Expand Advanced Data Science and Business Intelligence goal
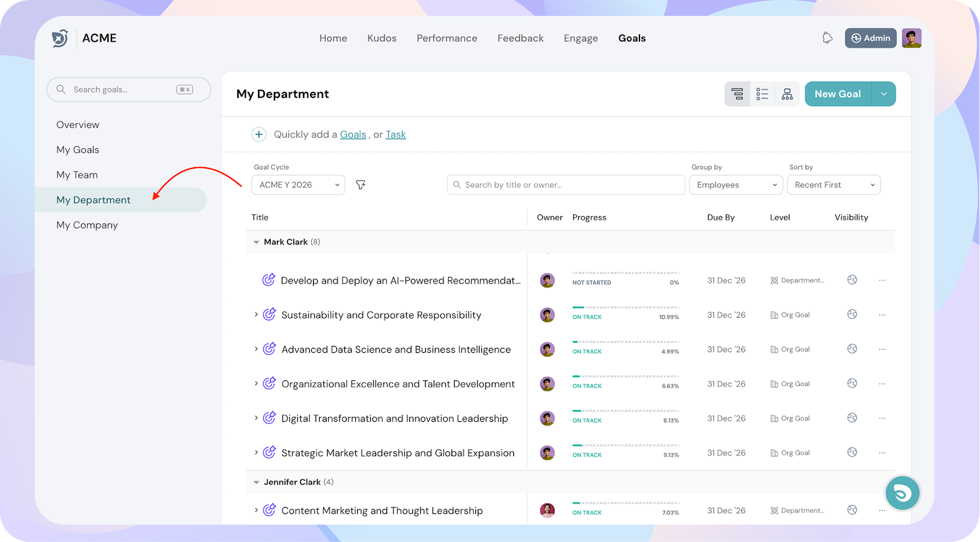980x542 pixels. (256, 348)
